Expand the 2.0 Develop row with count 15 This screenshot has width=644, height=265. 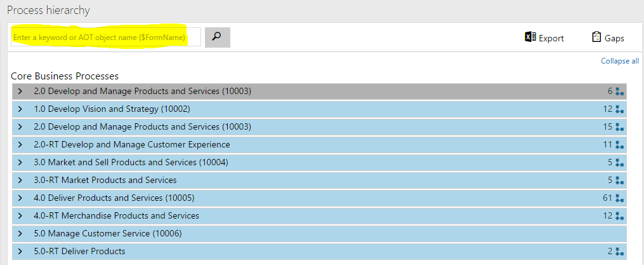(x=20, y=127)
